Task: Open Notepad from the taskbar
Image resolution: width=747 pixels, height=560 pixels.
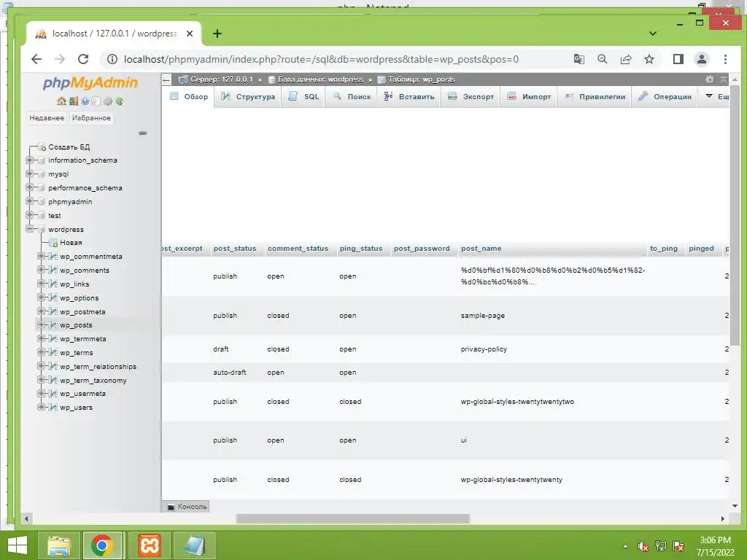Action: 194,545
